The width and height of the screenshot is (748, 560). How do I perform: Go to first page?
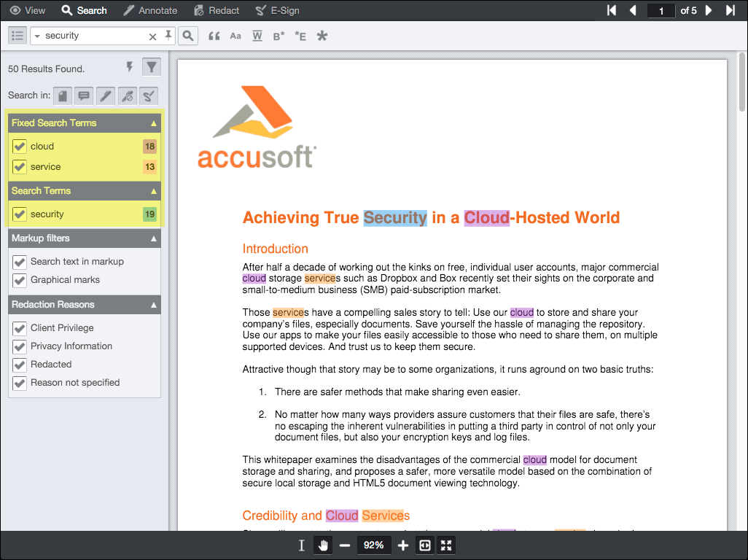pos(612,10)
